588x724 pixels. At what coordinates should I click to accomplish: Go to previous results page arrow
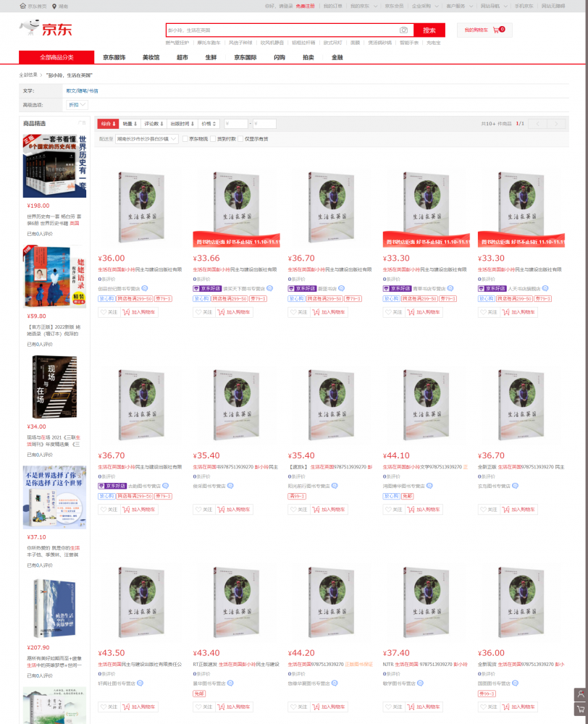[537, 124]
